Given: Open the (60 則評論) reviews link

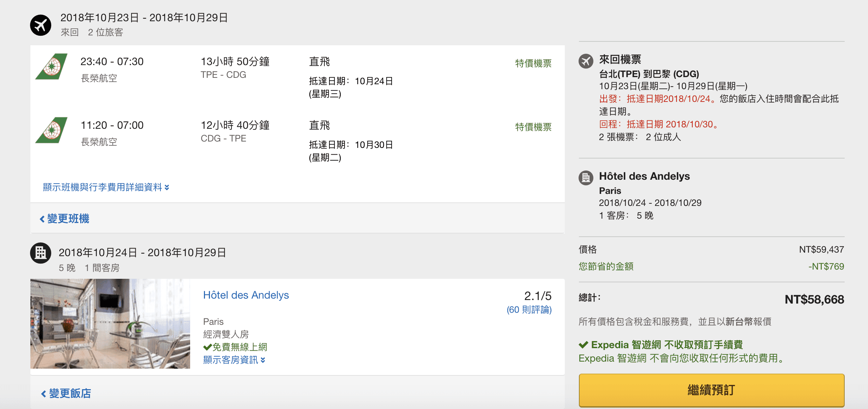Looking at the screenshot, I should pyautogui.click(x=529, y=310).
